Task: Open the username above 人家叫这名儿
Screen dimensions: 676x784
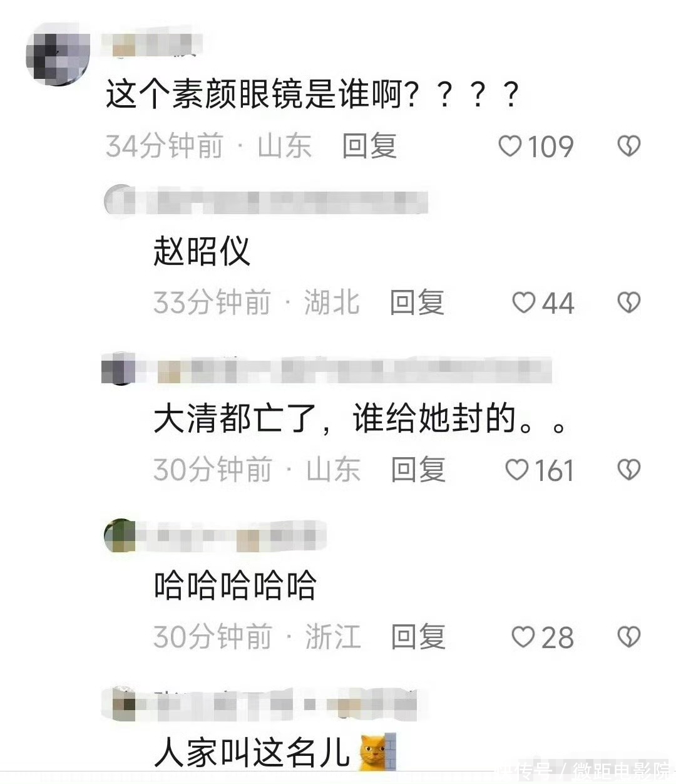Action: tap(275, 703)
